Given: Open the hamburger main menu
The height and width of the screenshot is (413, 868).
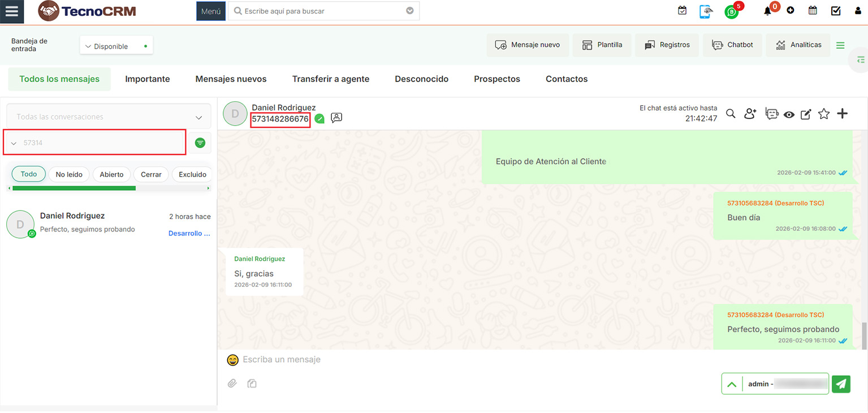Looking at the screenshot, I should (x=12, y=11).
